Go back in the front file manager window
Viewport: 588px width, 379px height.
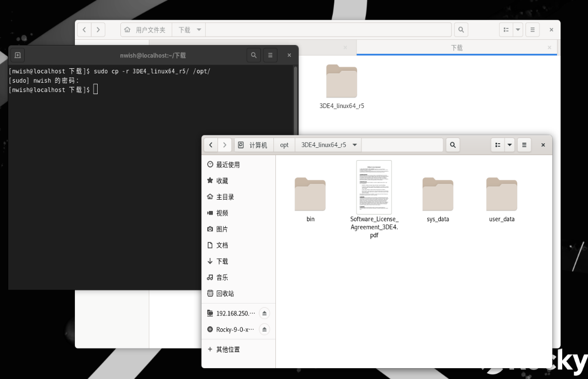[x=211, y=145]
